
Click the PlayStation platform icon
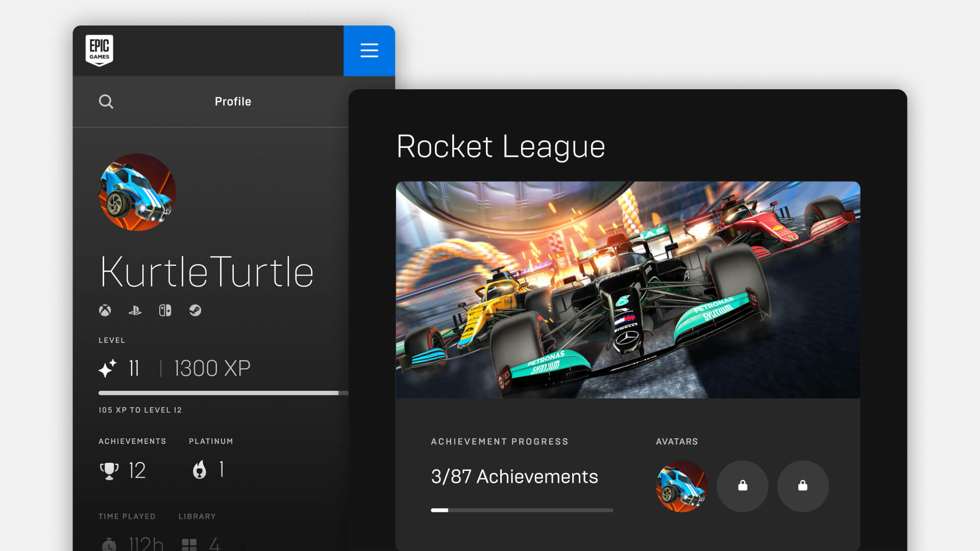(135, 310)
